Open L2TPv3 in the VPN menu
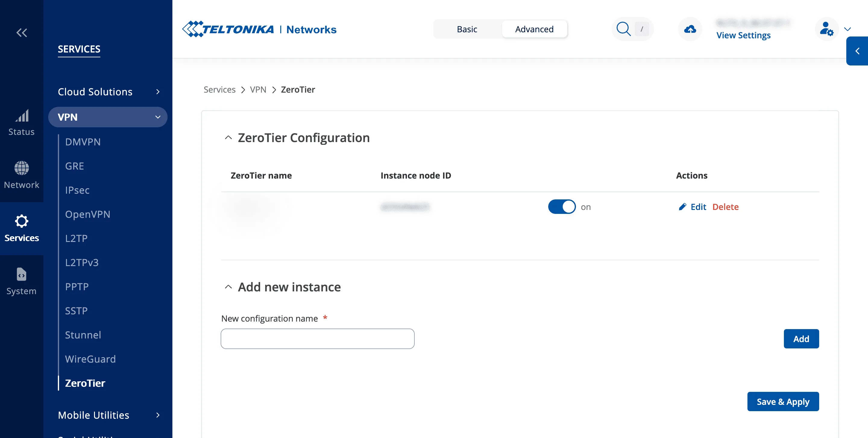The image size is (868, 438). [82, 262]
